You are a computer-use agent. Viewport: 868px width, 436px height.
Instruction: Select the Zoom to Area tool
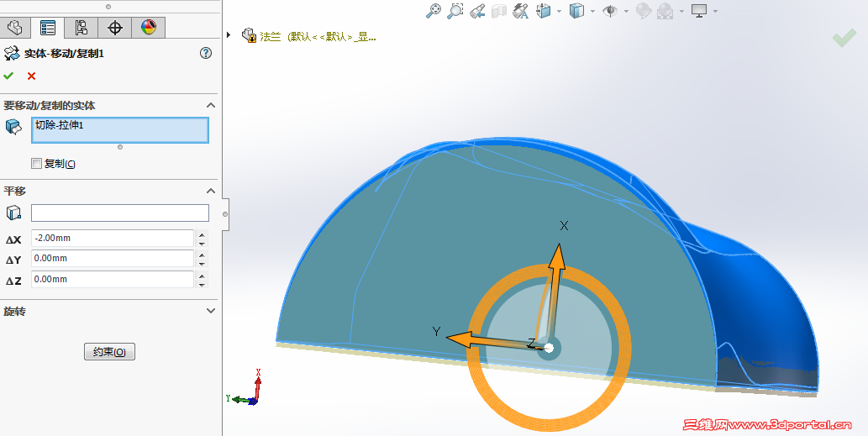pyautogui.click(x=455, y=11)
